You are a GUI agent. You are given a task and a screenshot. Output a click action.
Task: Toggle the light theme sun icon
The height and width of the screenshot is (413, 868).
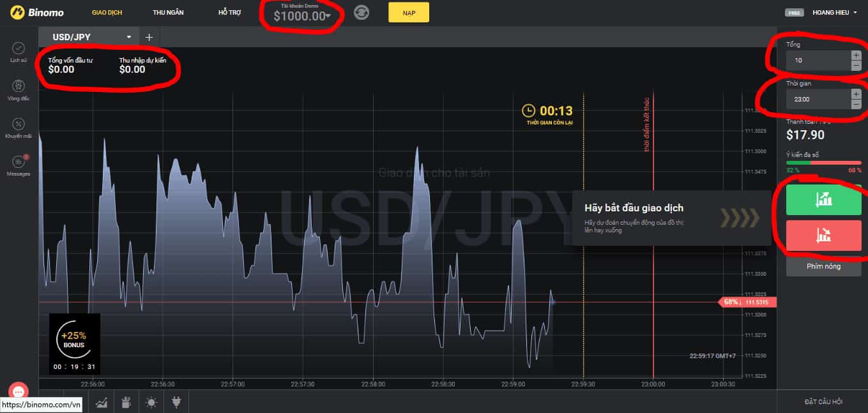151,402
